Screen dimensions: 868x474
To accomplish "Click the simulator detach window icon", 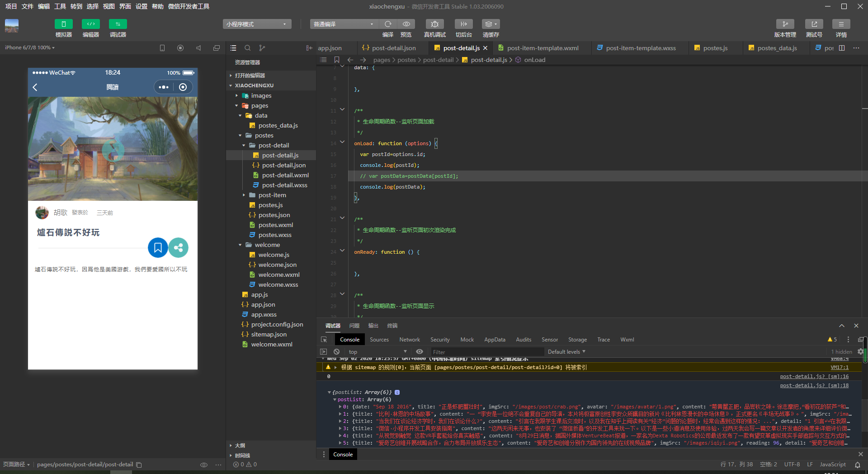I will (x=217, y=48).
